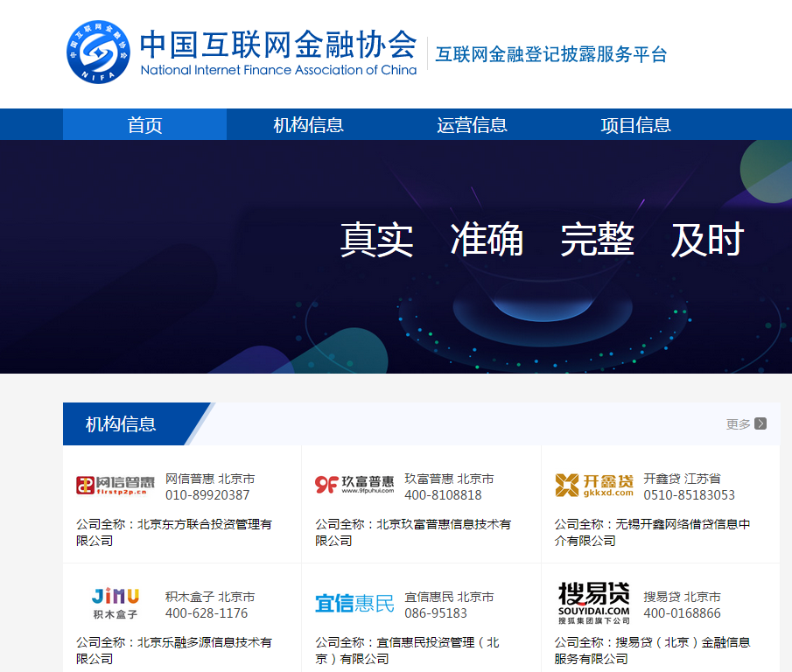Click phone number 0510-85183053
Screen dimensions: 792x672
point(689,494)
